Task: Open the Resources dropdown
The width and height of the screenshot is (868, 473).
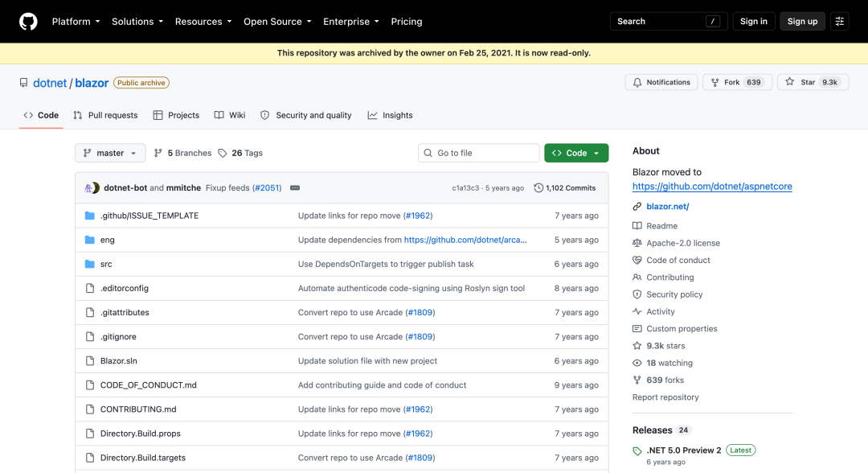Action: (x=203, y=22)
